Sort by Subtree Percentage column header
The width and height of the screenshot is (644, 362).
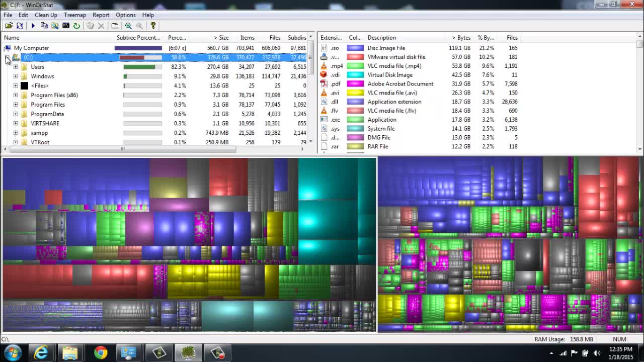tap(139, 38)
